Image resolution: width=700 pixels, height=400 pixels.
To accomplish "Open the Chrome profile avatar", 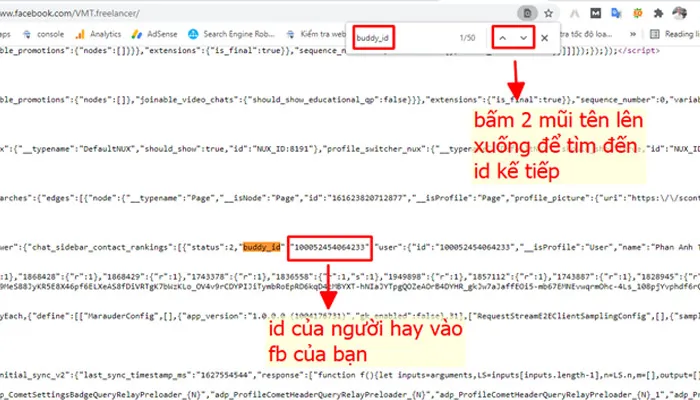I will tap(679, 12).
